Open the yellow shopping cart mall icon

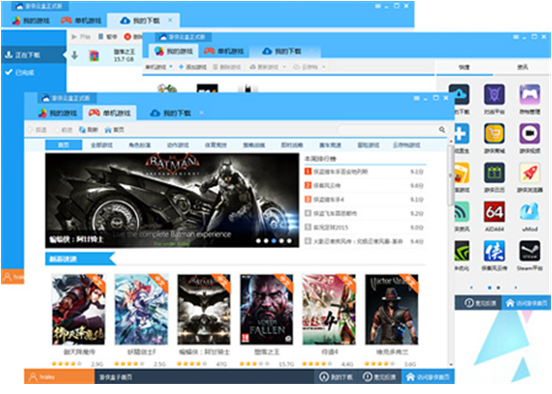[x=494, y=133]
